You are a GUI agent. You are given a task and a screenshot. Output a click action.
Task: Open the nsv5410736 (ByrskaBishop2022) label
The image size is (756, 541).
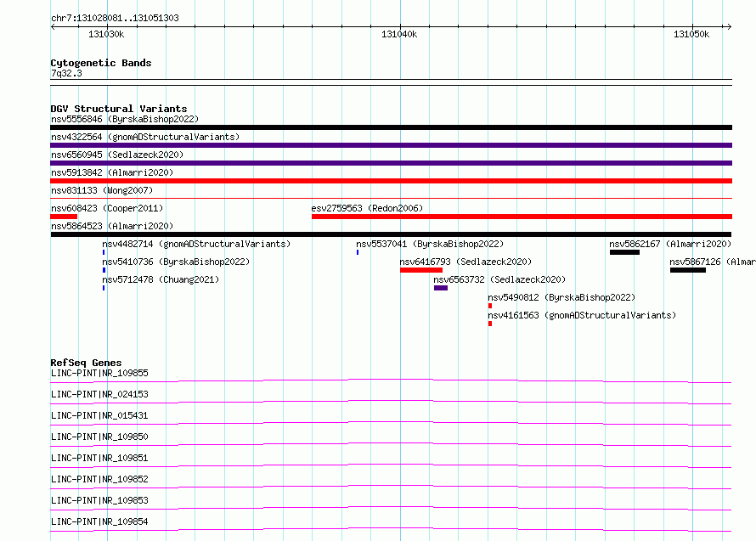pyautogui.click(x=176, y=262)
